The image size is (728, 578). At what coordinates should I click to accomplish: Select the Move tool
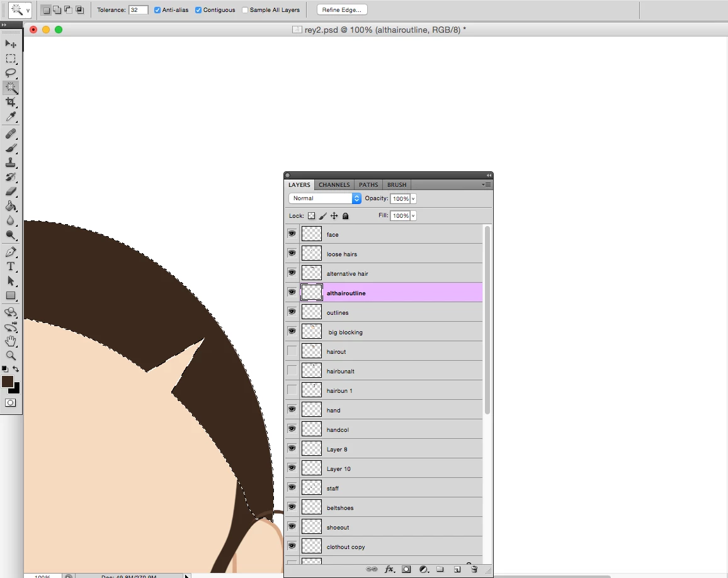pyautogui.click(x=11, y=44)
